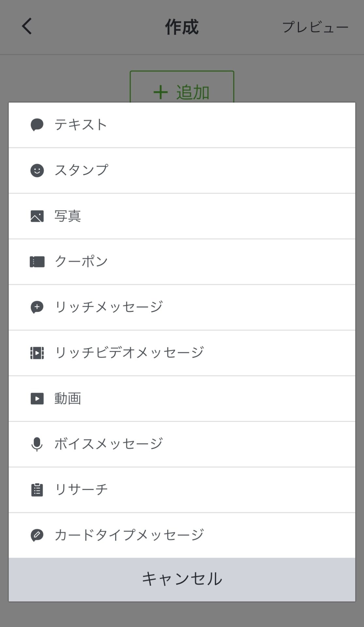The image size is (364, 627).
Task: Choose ボイスメッセージ from the list
Action: pyautogui.click(x=108, y=444)
